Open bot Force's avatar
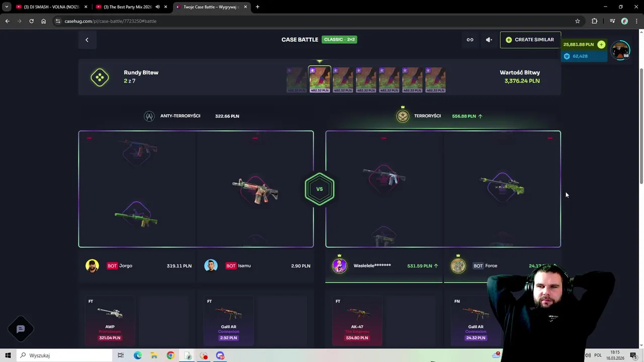644x362 pixels. tap(458, 265)
